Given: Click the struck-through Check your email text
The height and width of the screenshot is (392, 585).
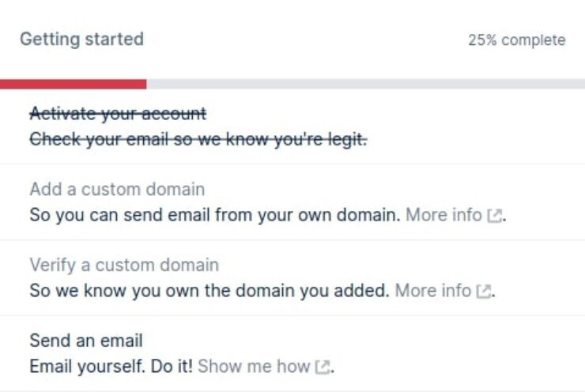Looking at the screenshot, I should tap(198, 140).
